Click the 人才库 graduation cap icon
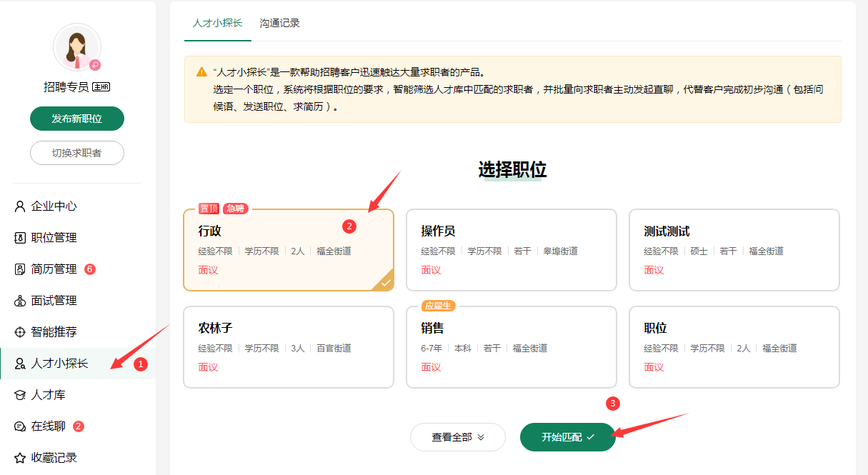The image size is (868, 475). pos(20,395)
